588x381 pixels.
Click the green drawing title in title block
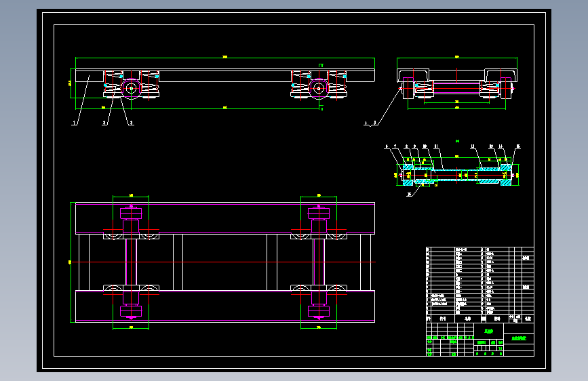(488, 331)
